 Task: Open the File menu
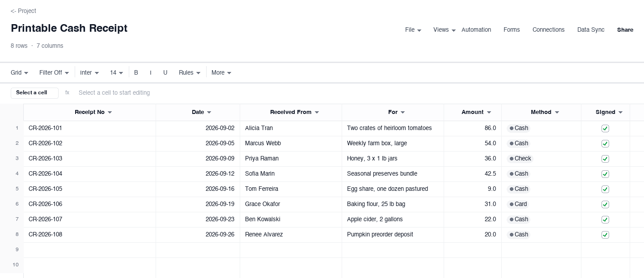click(x=413, y=30)
